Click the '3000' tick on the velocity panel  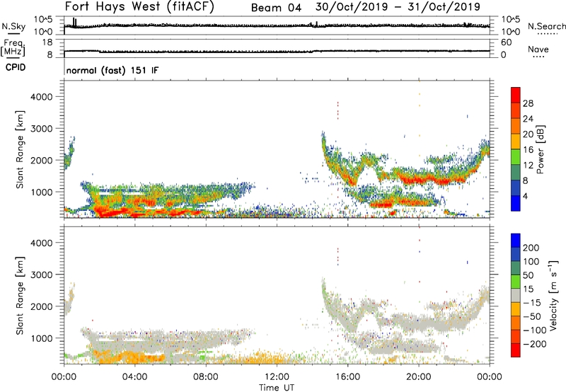pyautogui.click(x=42, y=275)
